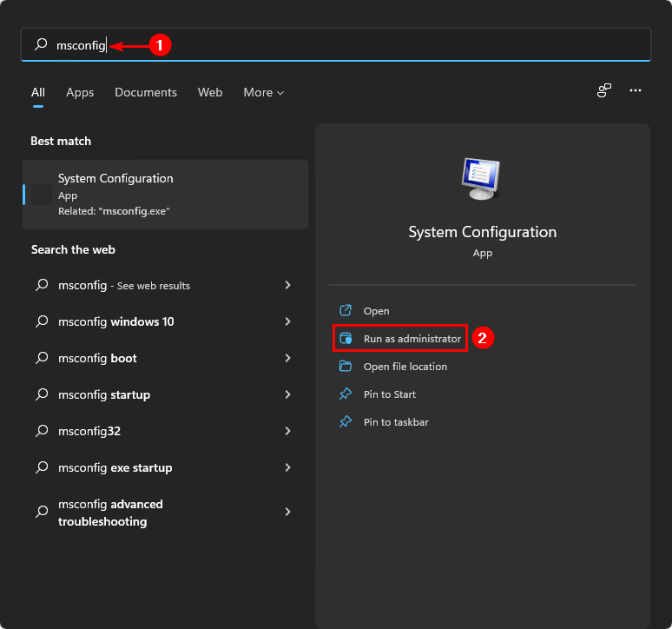
Task: Open the 'msconfig exe startup' web suggestion
Action: click(166, 467)
